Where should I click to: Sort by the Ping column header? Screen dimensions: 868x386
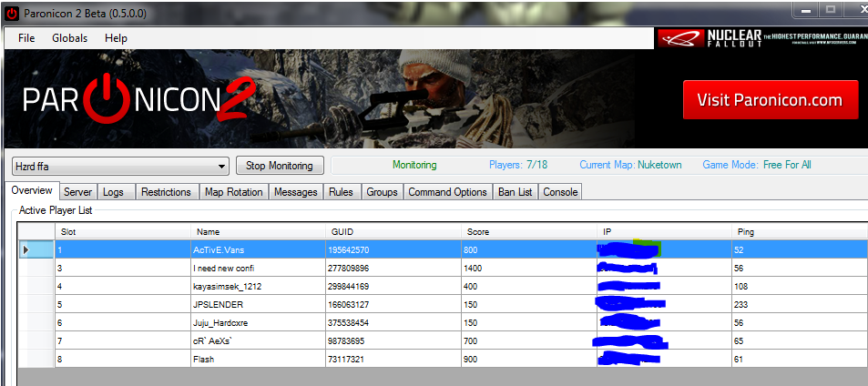(800, 232)
